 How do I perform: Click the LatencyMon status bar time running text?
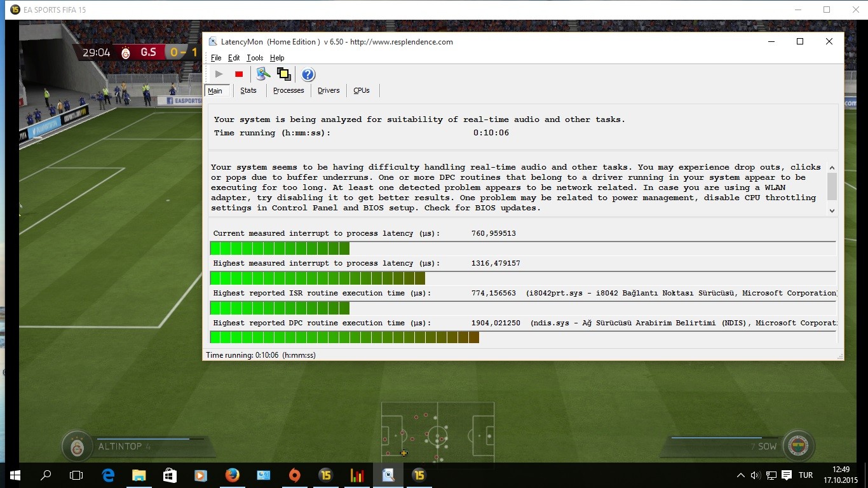point(261,355)
